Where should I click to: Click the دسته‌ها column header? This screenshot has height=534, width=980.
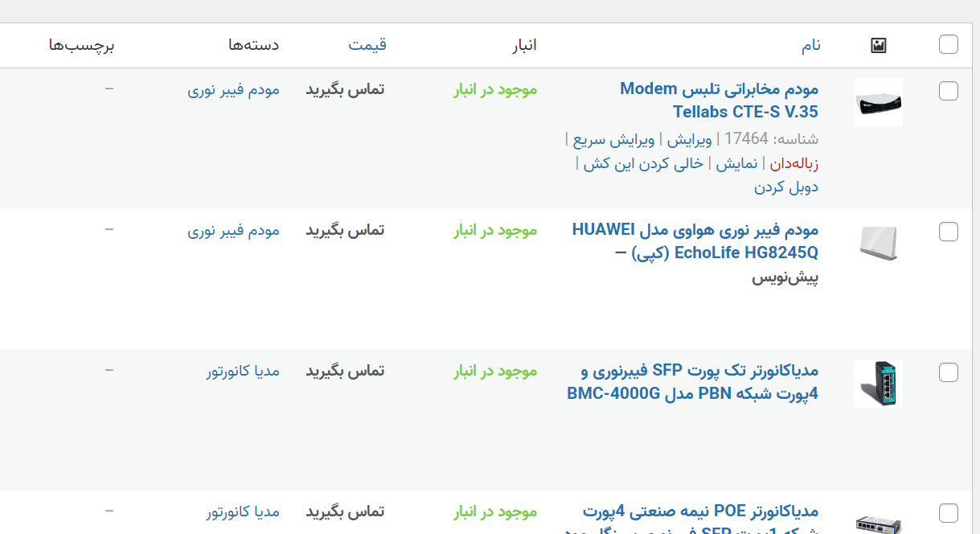point(253,45)
